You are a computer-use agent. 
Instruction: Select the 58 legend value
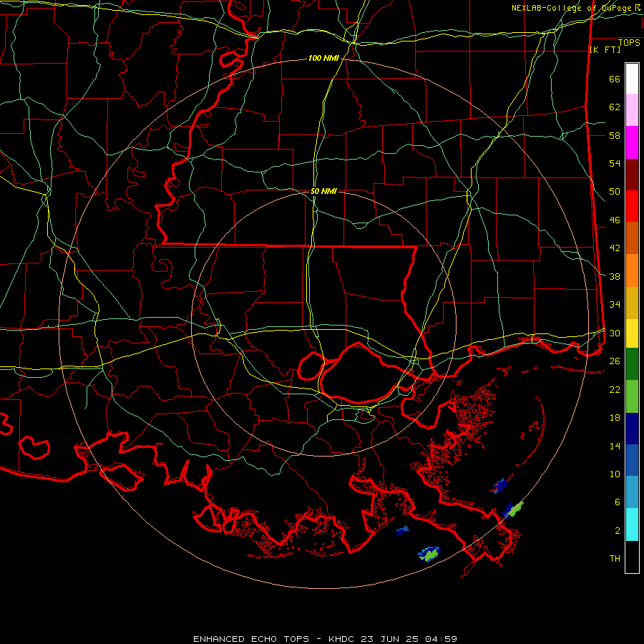click(615, 135)
